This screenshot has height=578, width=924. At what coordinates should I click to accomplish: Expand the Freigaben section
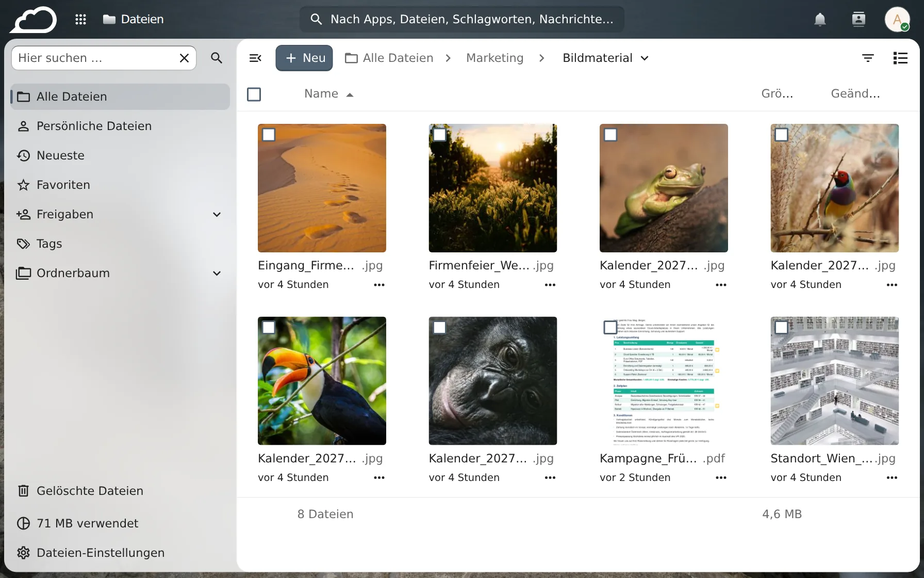pyautogui.click(x=217, y=215)
